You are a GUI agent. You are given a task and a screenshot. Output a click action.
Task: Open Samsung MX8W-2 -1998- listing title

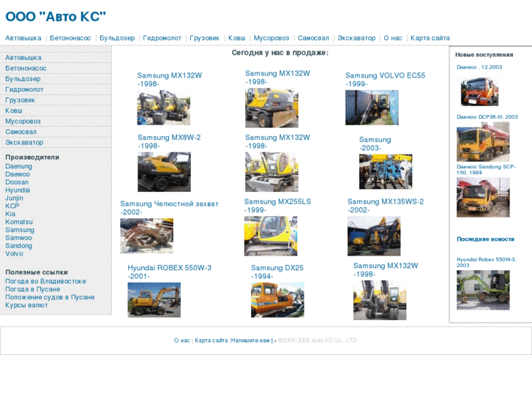click(169, 142)
